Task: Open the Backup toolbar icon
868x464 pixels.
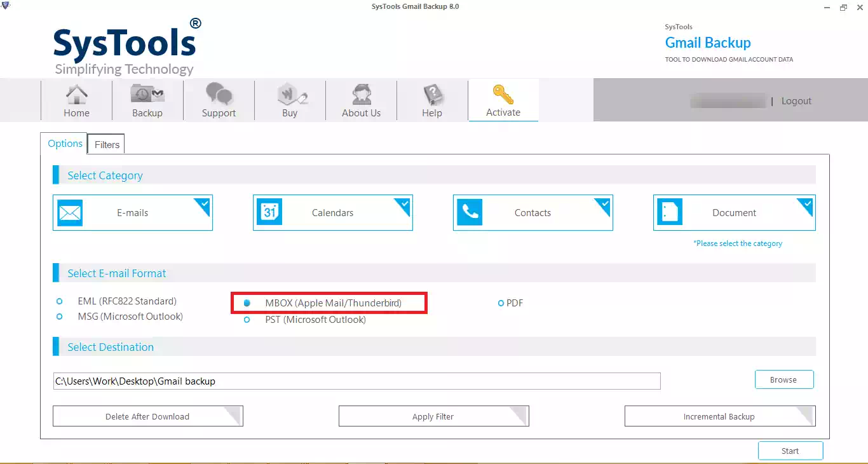Action: pyautogui.click(x=147, y=94)
